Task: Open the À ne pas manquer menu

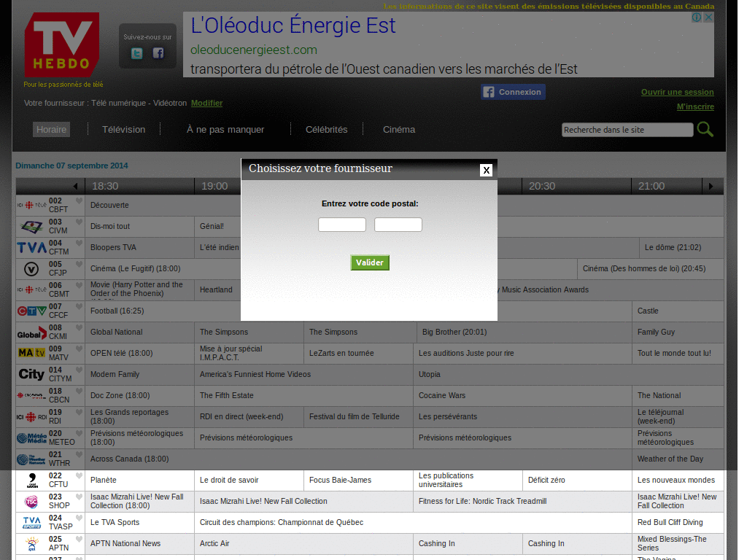Action: pos(225,130)
